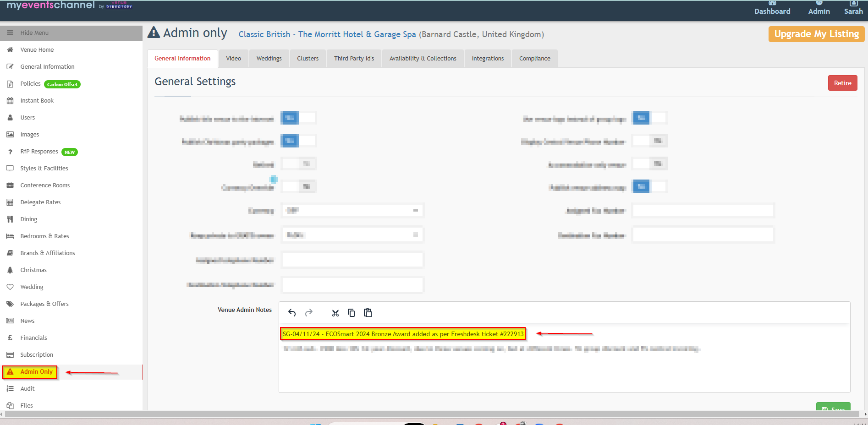868x425 pixels.
Task: Toggle the first switch in left settings column
Action: pyautogui.click(x=298, y=118)
